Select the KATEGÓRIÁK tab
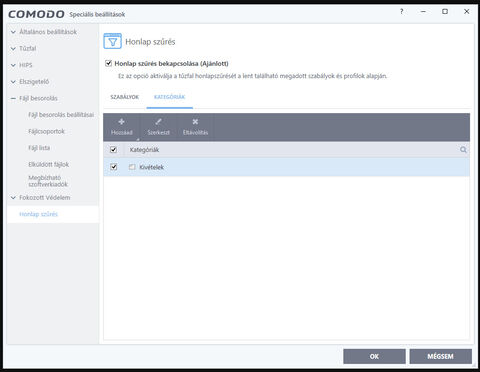 (169, 97)
